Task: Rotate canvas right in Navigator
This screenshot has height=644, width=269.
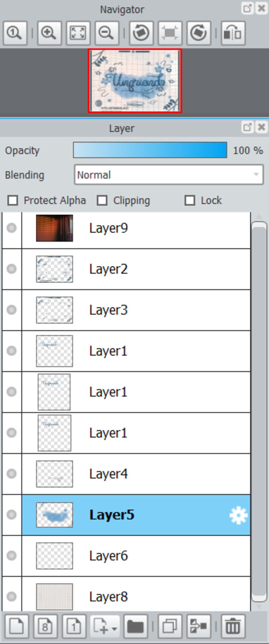Action: pos(199,33)
